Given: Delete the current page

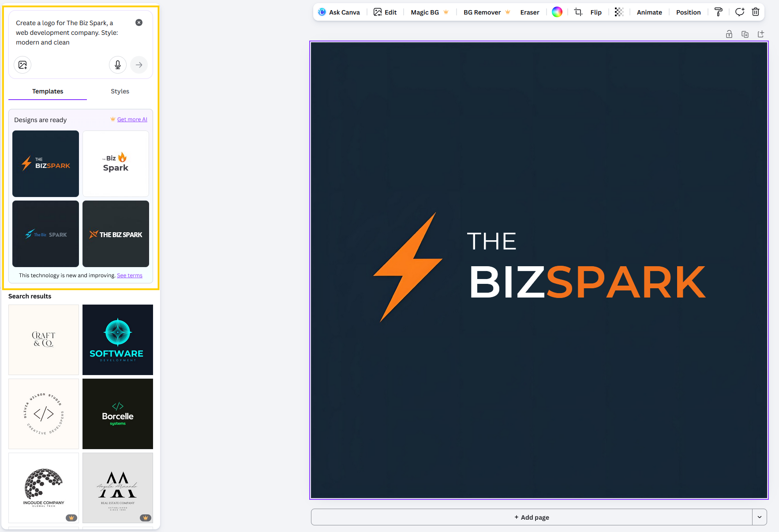Looking at the screenshot, I should point(756,12).
